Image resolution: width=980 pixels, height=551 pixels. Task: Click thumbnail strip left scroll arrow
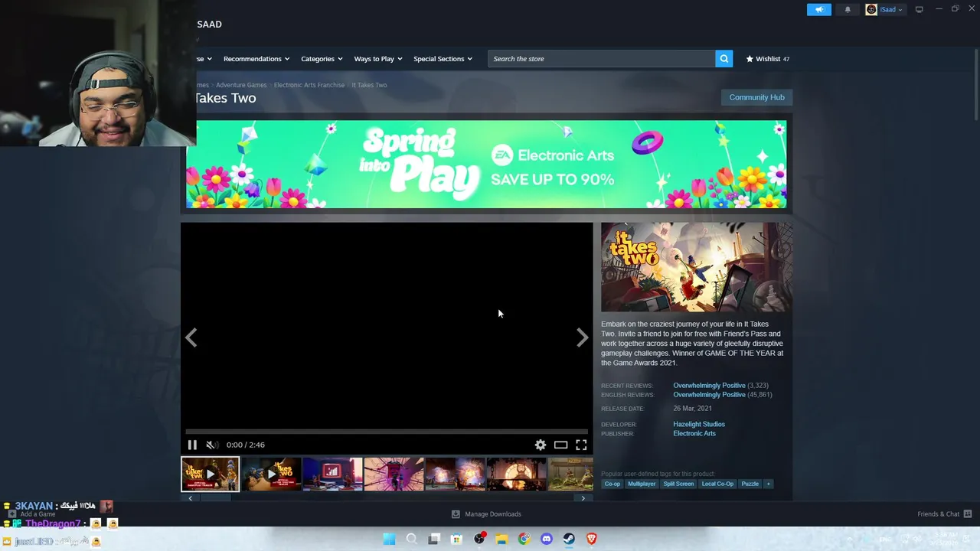pyautogui.click(x=190, y=498)
